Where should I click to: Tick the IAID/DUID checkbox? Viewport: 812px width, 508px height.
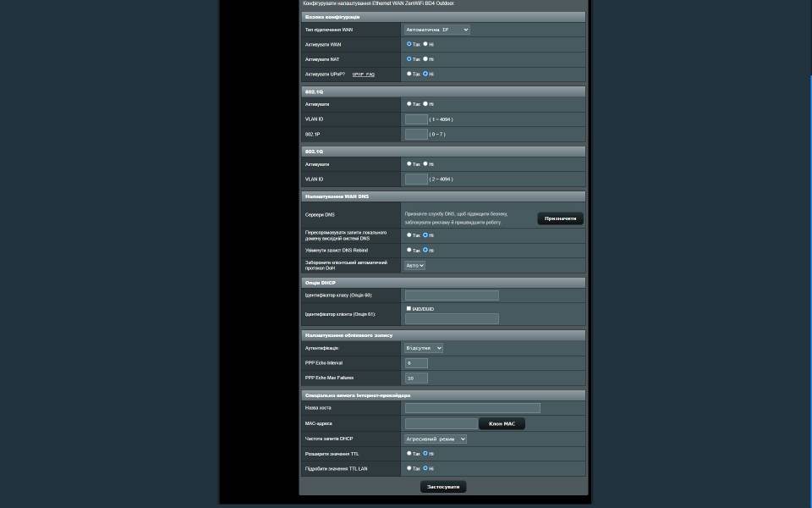pos(409,308)
